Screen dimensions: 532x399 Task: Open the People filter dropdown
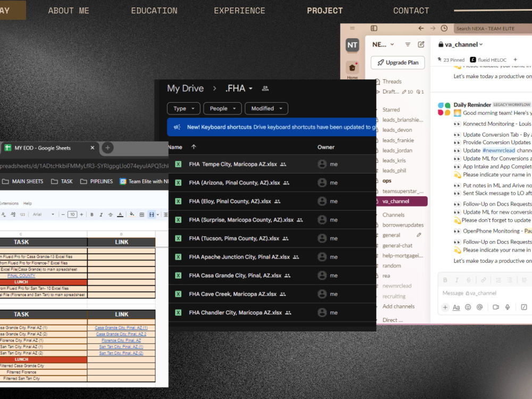222,109
